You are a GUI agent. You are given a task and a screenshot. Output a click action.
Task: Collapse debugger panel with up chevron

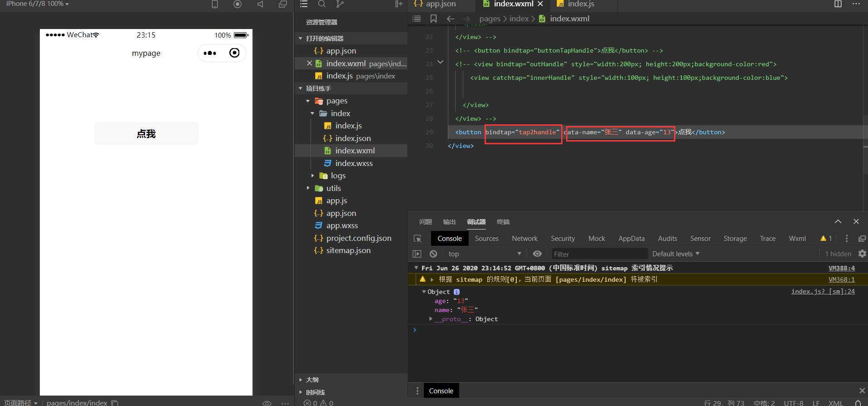tap(838, 221)
